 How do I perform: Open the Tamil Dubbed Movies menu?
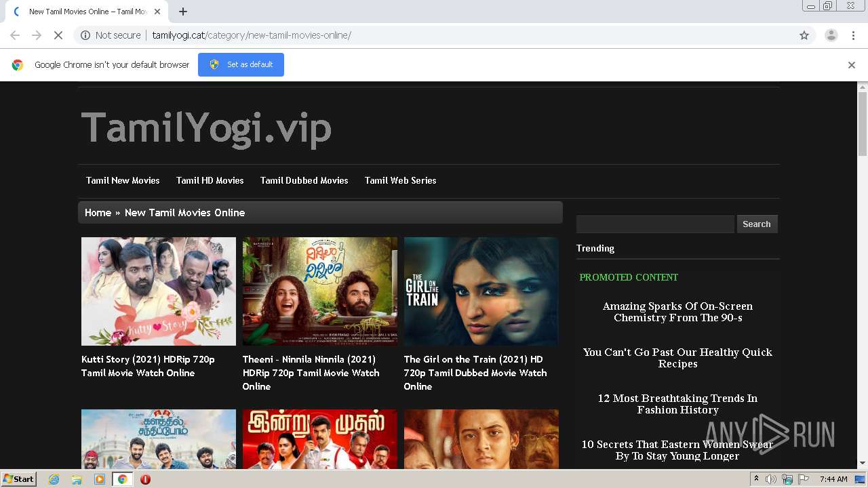point(304,180)
